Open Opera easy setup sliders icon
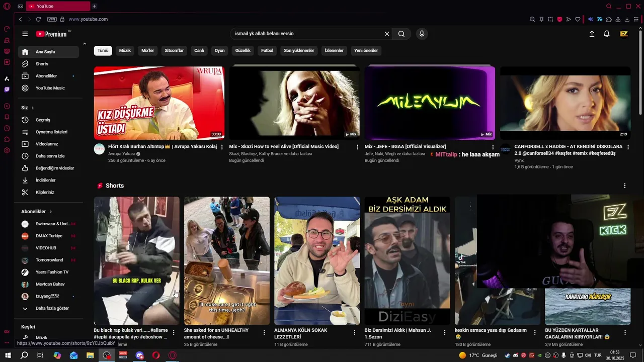The height and width of the screenshot is (362, 644). [x=636, y=19]
